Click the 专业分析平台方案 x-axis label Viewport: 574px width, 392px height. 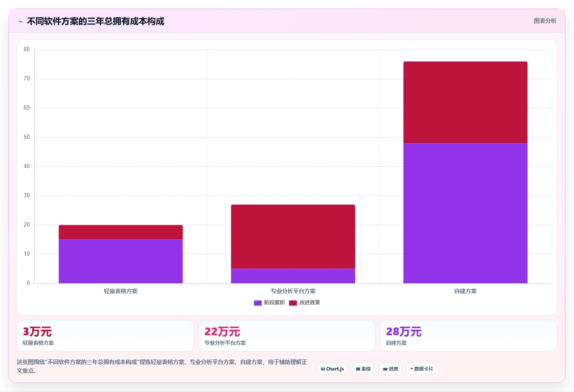(293, 291)
